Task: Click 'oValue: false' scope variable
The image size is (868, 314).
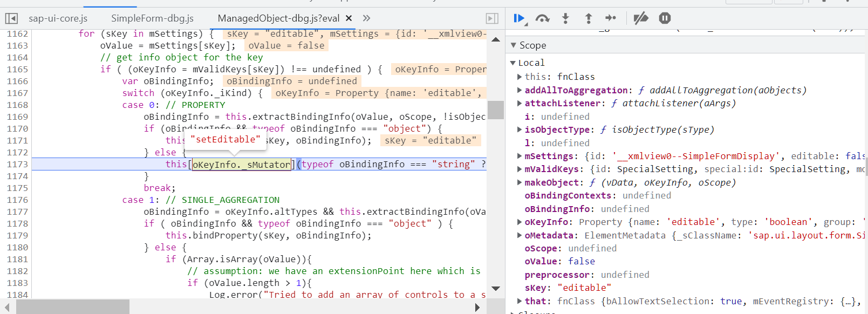Action: pos(559,261)
